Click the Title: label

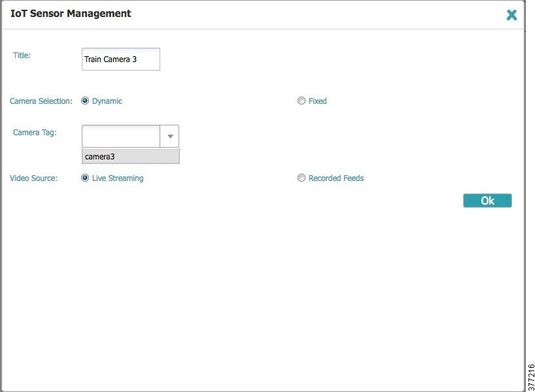(x=22, y=56)
